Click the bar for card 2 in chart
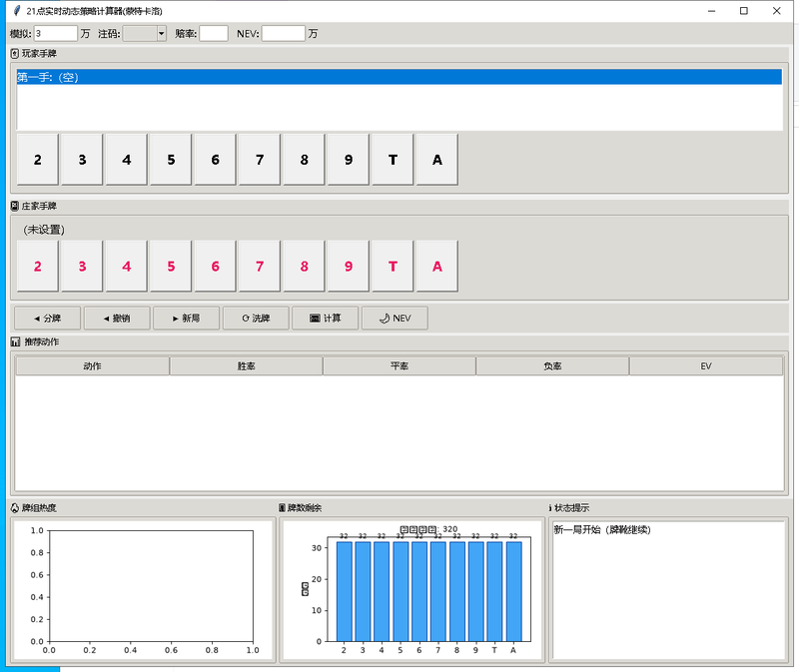The image size is (799, 672). [x=344, y=591]
